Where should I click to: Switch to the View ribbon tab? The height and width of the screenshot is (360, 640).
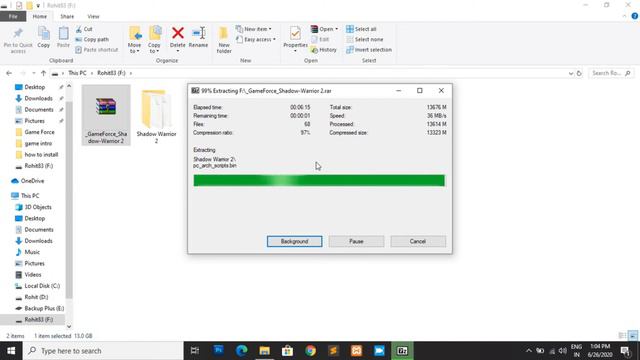click(93, 16)
